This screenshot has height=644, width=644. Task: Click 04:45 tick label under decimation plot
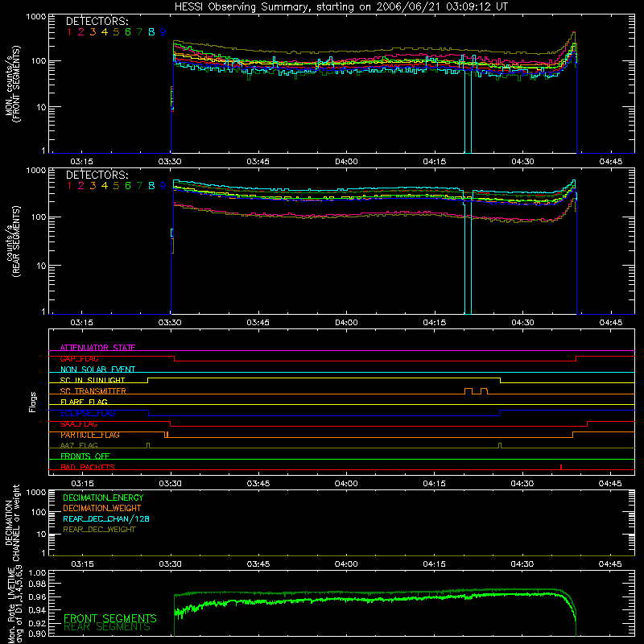click(610, 564)
